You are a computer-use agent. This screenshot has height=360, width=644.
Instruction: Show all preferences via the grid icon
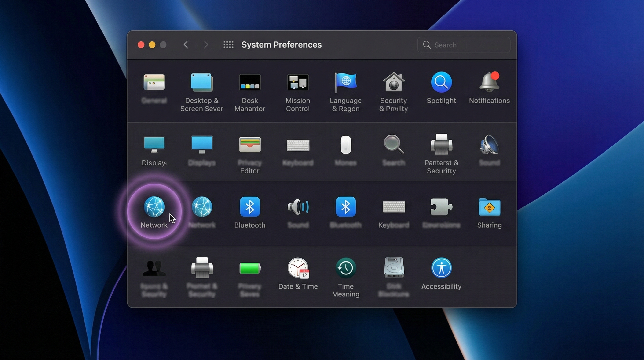pyautogui.click(x=228, y=45)
